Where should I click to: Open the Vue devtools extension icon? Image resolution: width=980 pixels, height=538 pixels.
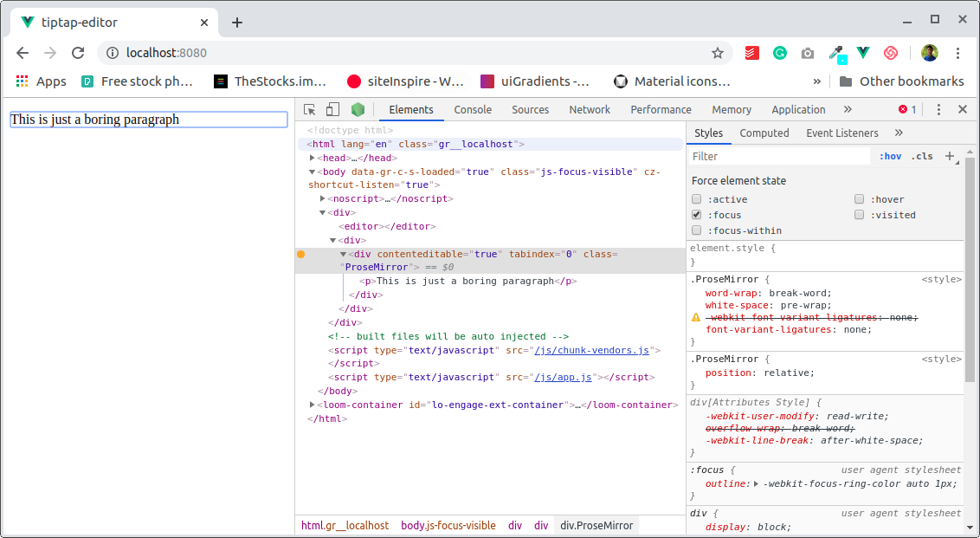863,53
